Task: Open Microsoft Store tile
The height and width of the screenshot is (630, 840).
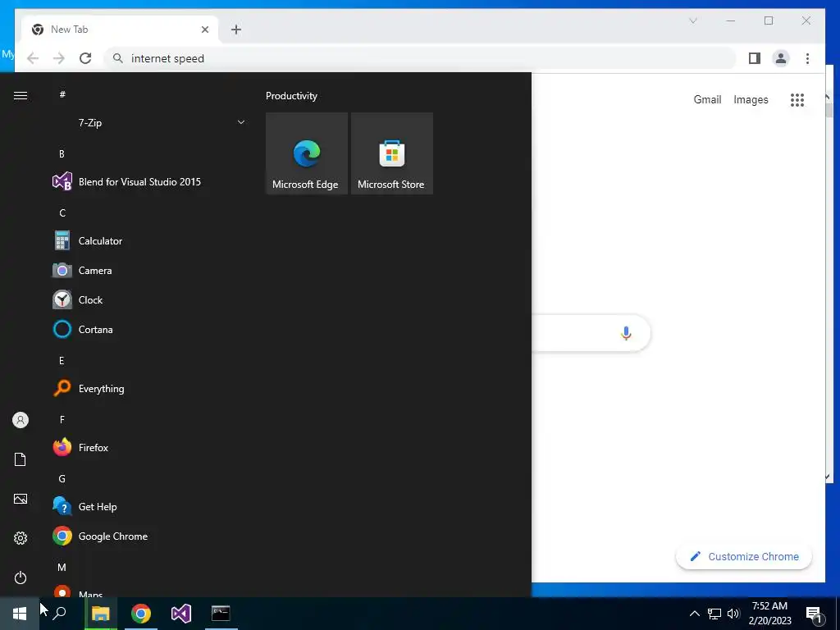Action: pos(391,153)
